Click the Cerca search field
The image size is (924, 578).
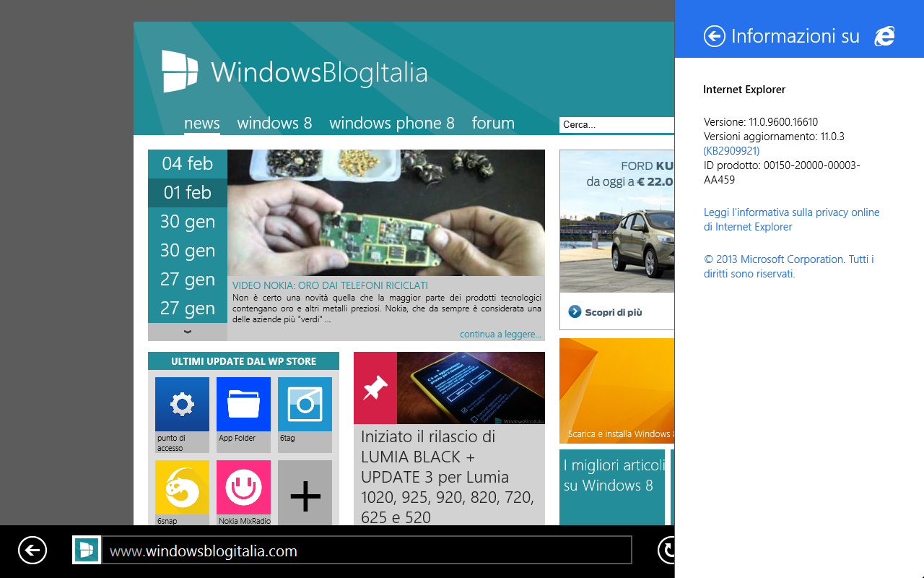tap(617, 125)
